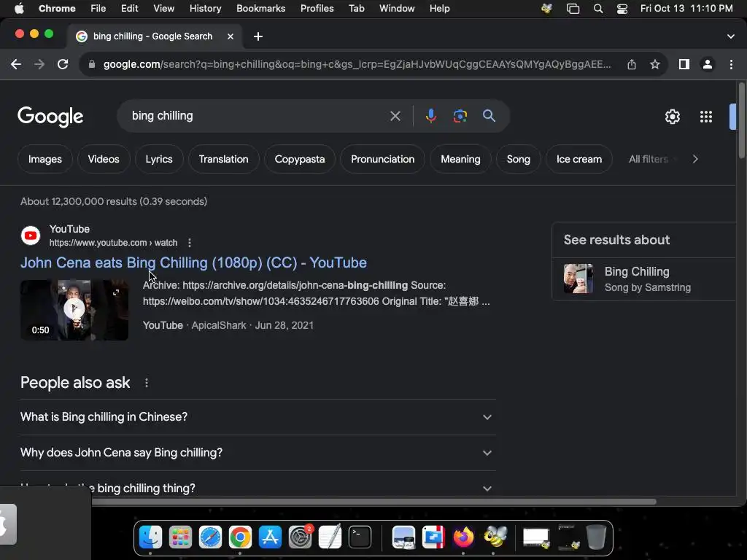Go back with the browser back arrow
This screenshot has height=560, width=747.
tap(16, 64)
